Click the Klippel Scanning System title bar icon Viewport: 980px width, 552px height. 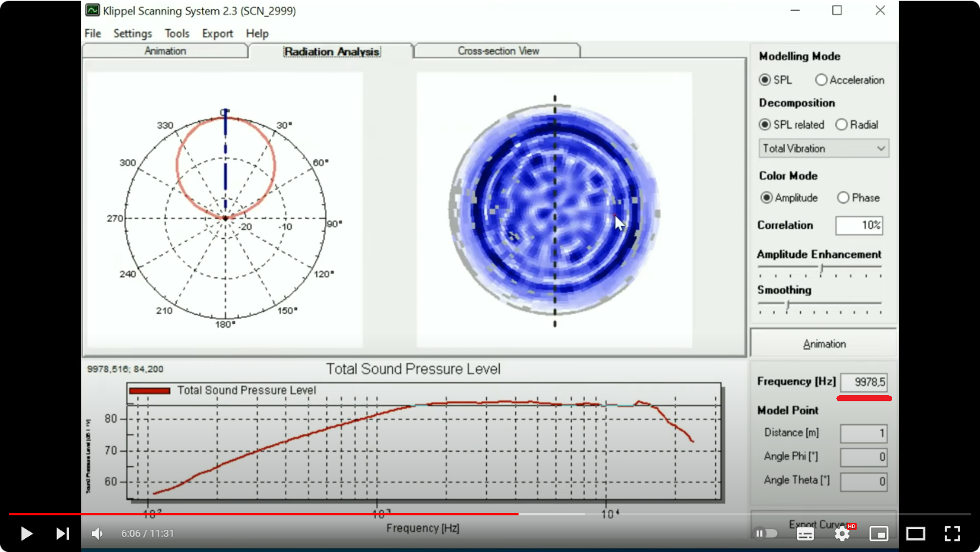93,11
